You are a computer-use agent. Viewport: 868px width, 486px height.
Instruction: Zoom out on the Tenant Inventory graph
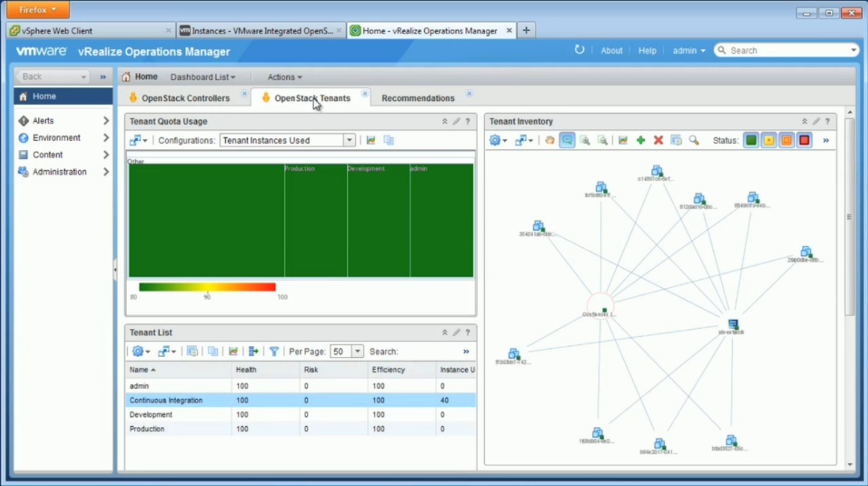(x=603, y=141)
